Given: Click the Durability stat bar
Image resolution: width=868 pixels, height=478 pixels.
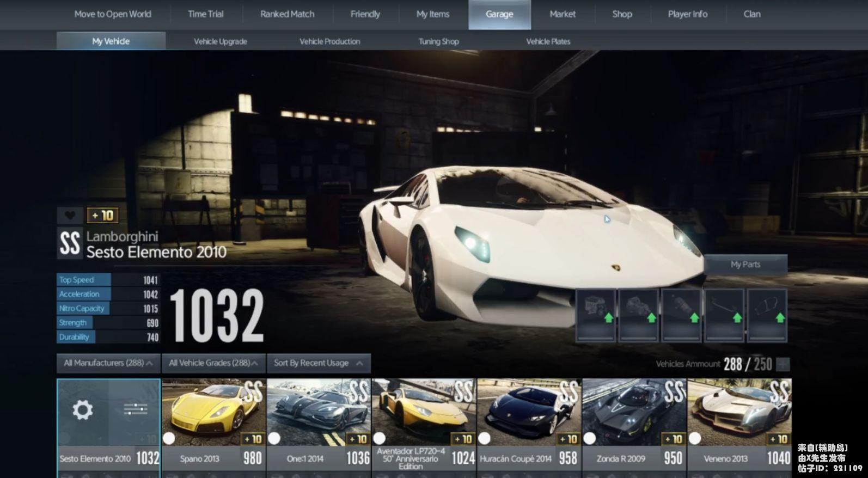Looking at the screenshot, I should pos(108,337).
